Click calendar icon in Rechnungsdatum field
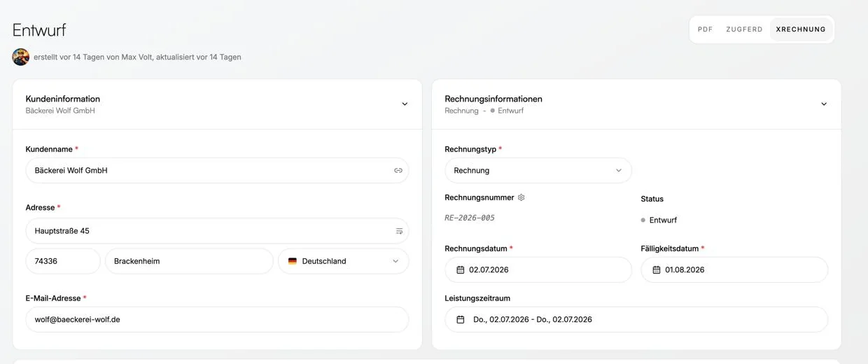Screen dimensions: 868x364 point(461,269)
